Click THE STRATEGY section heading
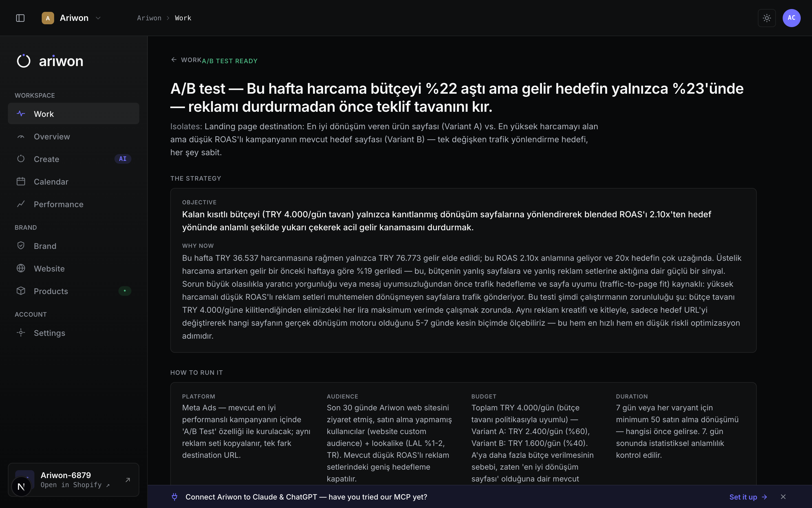The height and width of the screenshot is (508, 812). [196, 178]
